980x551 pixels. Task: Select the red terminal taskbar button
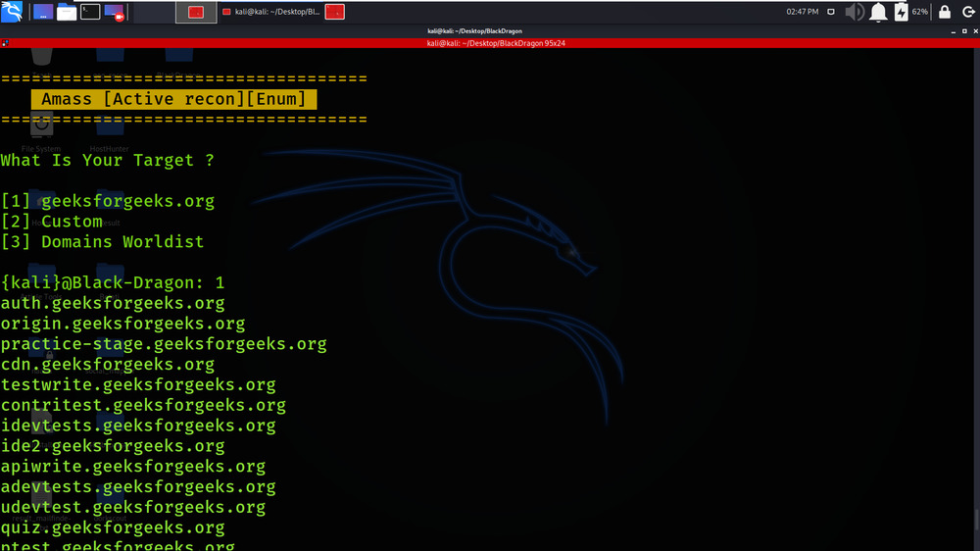(196, 12)
